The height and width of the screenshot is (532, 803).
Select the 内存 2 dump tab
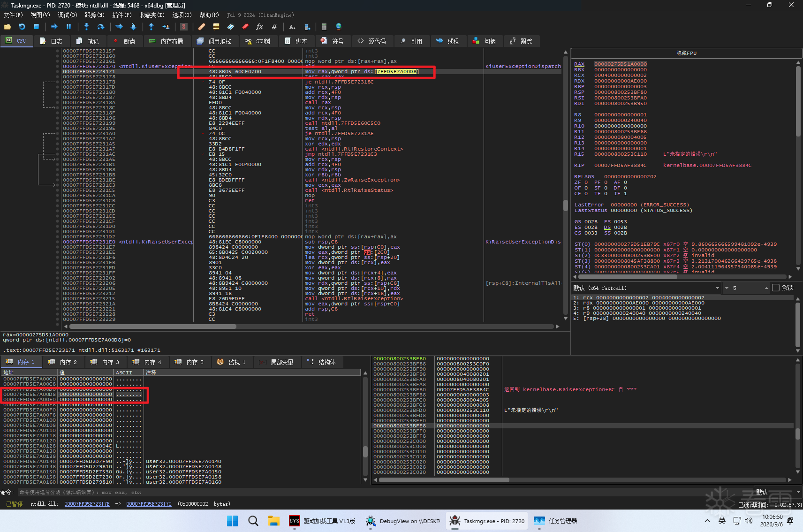63,362
